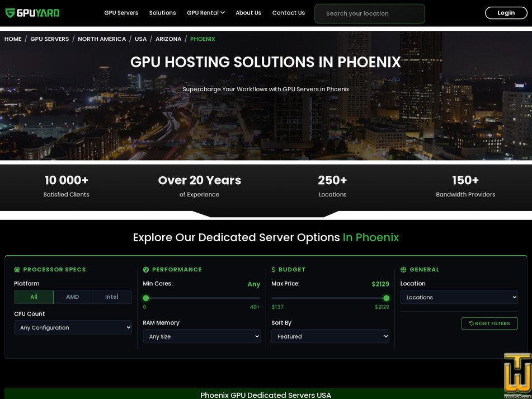Click the '48+' Min Cores maximum label
The height and width of the screenshot is (399, 532).
(255, 307)
